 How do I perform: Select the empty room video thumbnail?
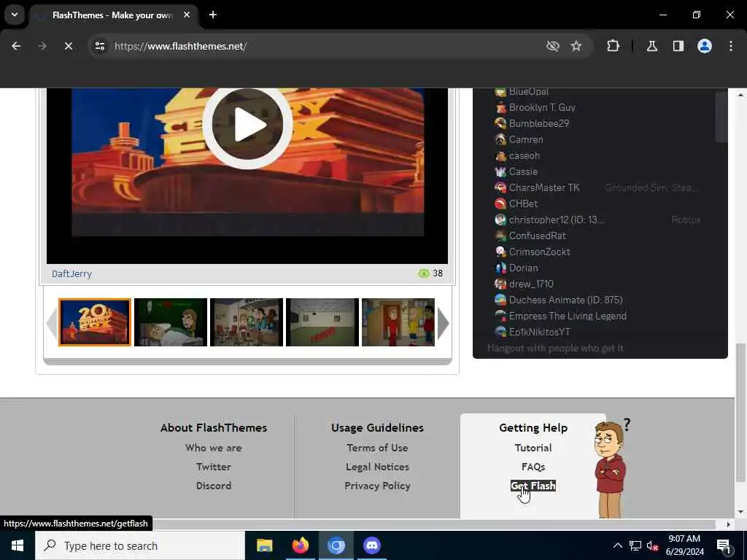tap(322, 322)
